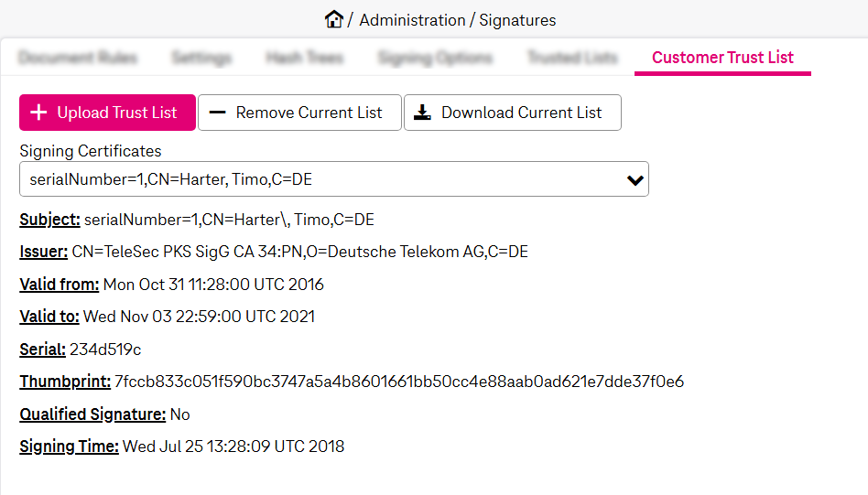
Task: Click the Qualified Signature label
Action: [92, 414]
